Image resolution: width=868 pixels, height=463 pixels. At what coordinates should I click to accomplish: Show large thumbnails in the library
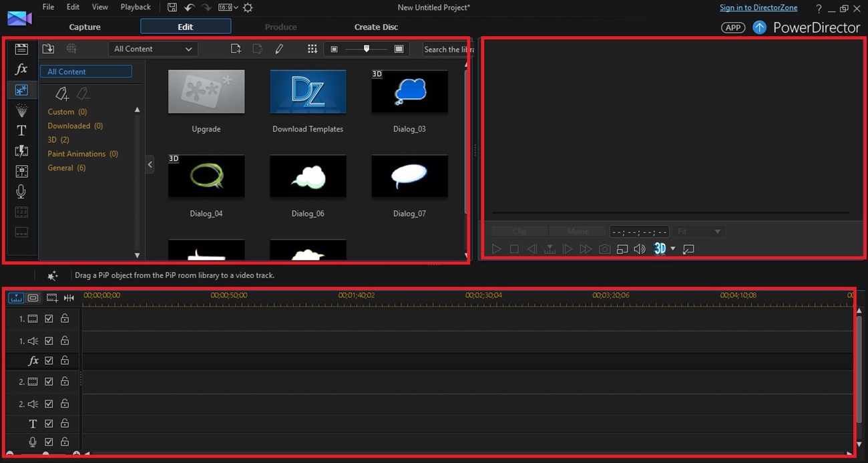399,49
